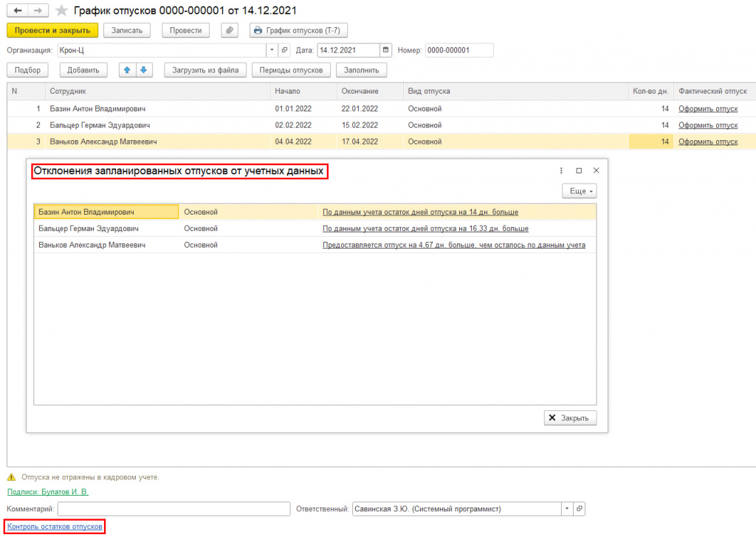Focus the Комментарий input field
Viewport: 756px width, 537px height.
coord(174,508)
